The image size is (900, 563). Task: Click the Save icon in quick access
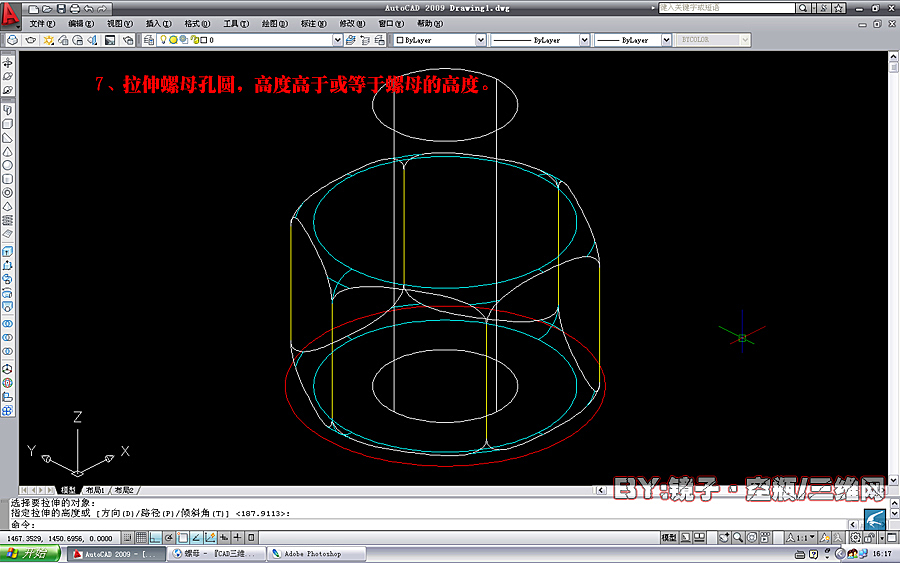click(x=61, y=9)
